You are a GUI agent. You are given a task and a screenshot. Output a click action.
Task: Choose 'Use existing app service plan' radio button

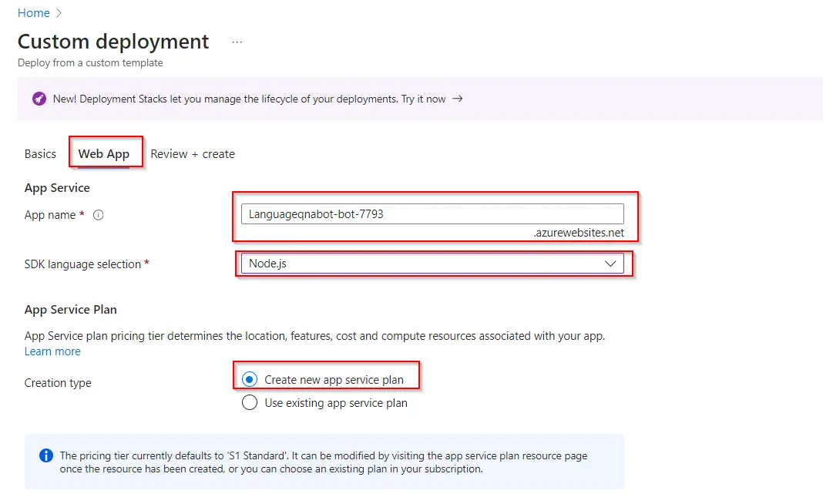click(x=250, y=402)
